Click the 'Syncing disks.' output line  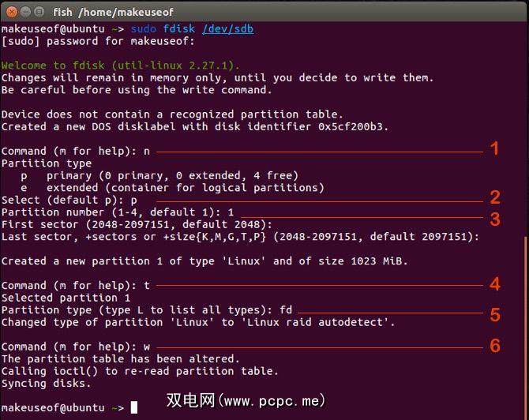(46, 384)
